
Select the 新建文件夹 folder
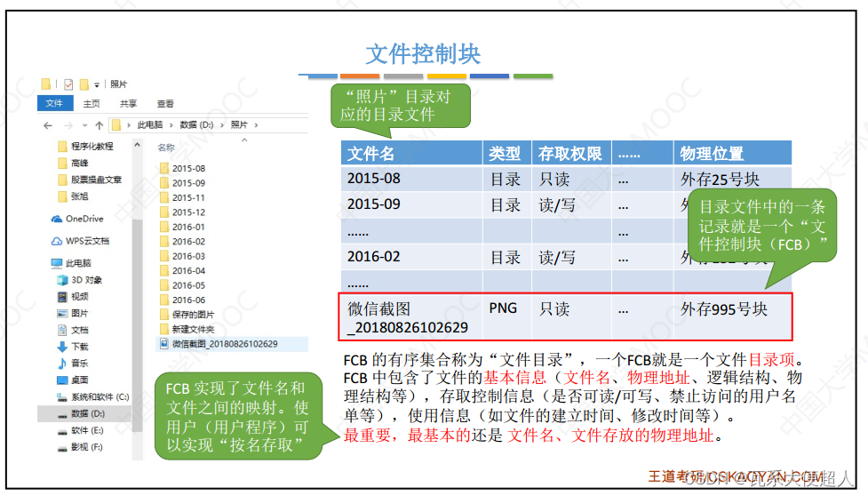(187, 330)
